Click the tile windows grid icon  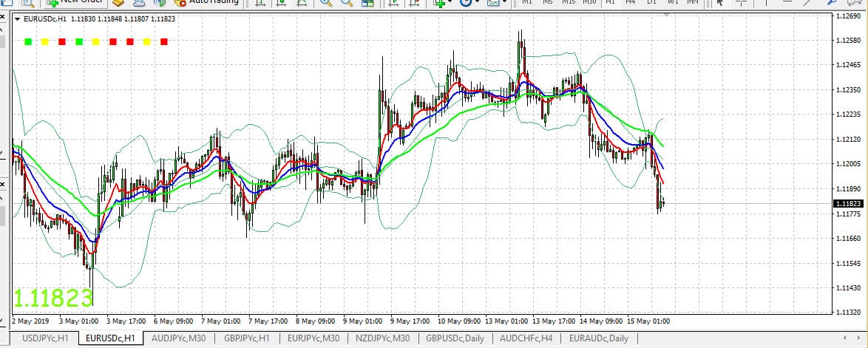coord(362,3)
